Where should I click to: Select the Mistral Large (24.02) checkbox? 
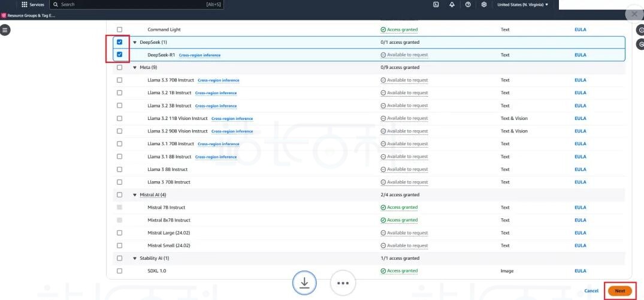click(x=120, y=233)
